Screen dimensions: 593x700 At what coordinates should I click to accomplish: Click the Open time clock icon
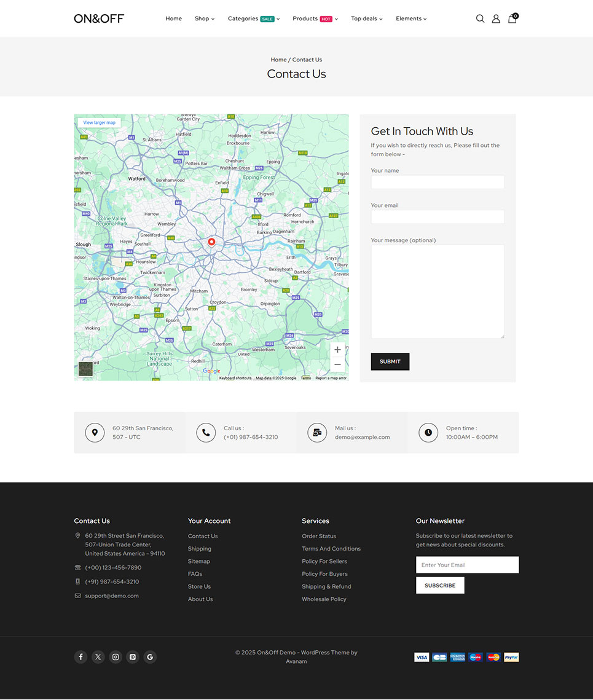(x=428, y=433)
